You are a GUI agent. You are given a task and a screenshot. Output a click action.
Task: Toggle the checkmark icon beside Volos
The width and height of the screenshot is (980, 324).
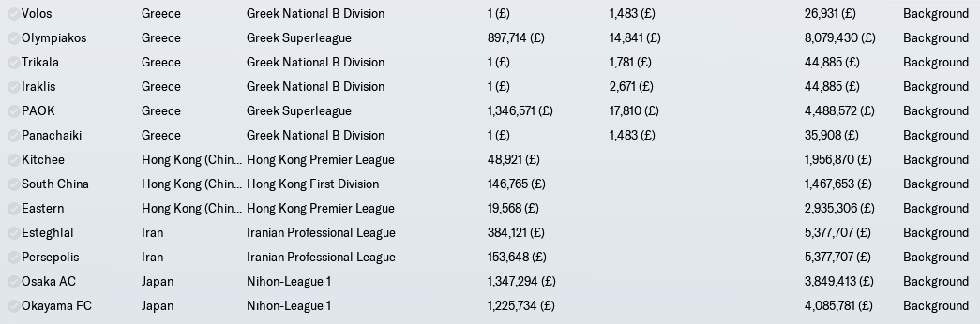[14, 14]
